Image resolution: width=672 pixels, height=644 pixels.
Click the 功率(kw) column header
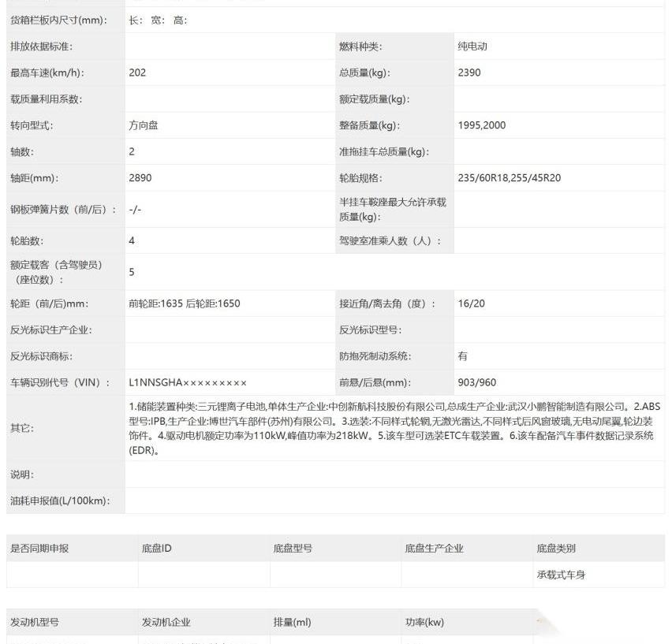click(x=424, y=622)
